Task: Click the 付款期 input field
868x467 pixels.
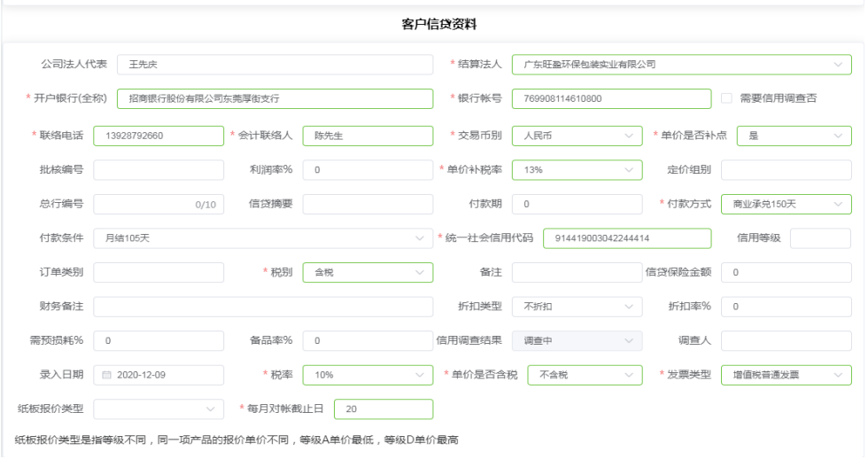Action: click(577, 204)
